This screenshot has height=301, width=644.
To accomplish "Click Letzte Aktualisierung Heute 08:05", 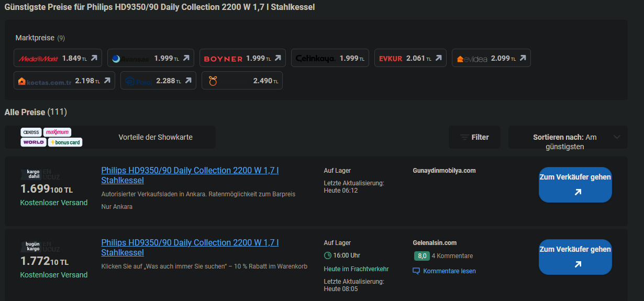I will pyautogui.click(x=354, y=285).
